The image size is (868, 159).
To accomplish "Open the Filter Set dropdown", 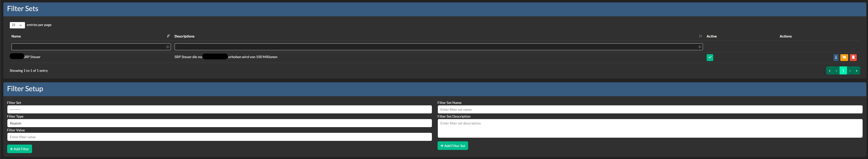I will point(219,110).
